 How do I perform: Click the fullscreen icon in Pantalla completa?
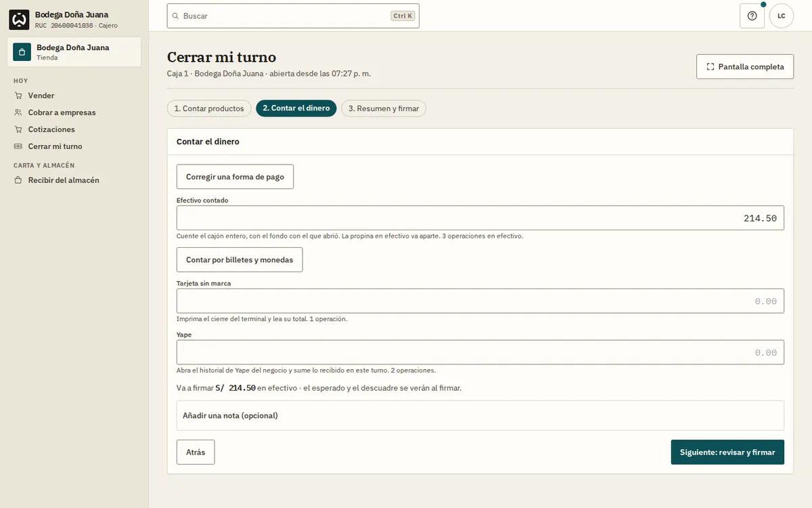(710, 67)
